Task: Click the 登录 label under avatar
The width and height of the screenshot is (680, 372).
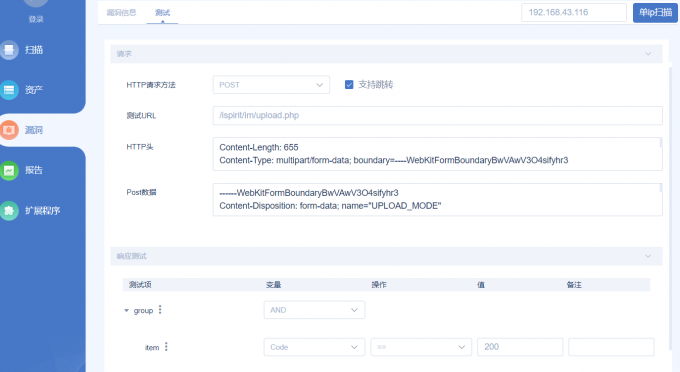Action: coord(36,19)
